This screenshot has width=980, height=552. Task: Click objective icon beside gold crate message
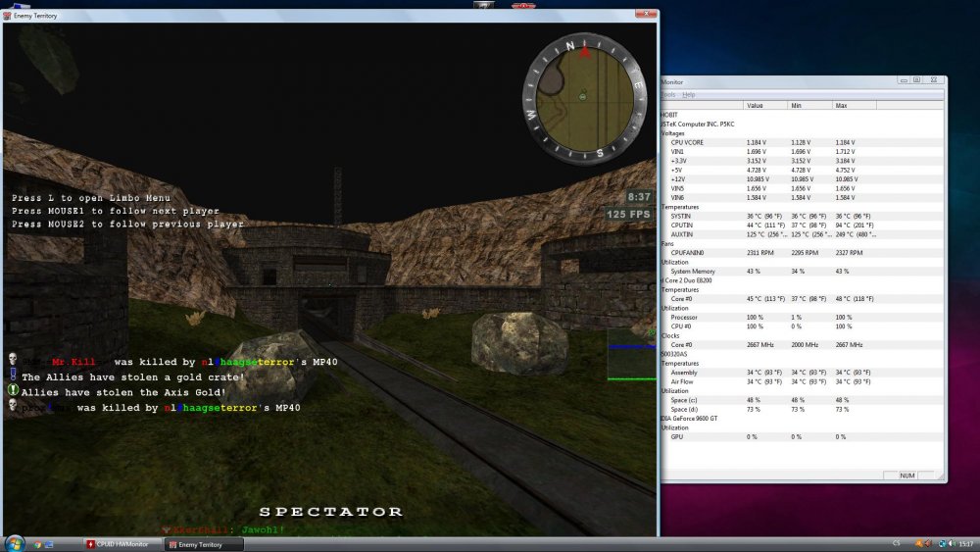tap(13, 375)
